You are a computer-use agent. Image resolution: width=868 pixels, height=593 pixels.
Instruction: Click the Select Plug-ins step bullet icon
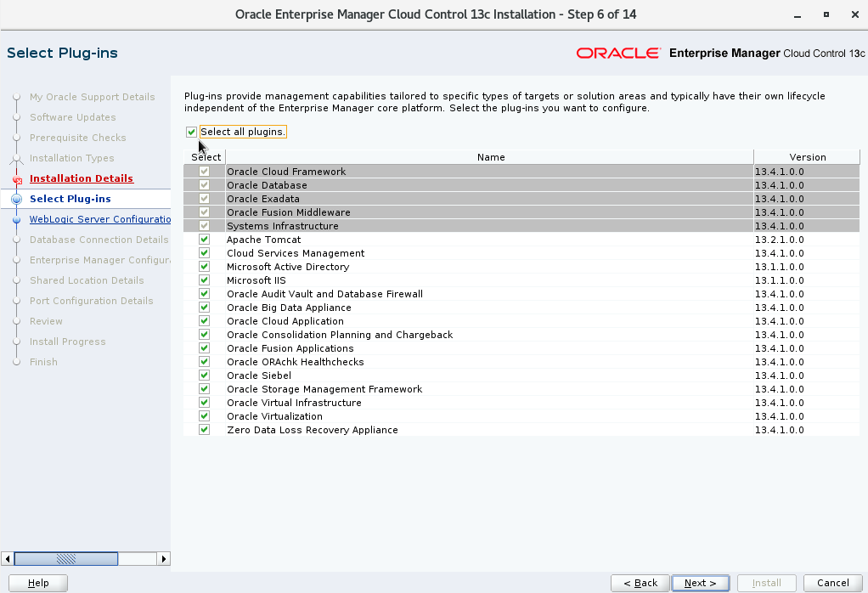click(17, 199)
